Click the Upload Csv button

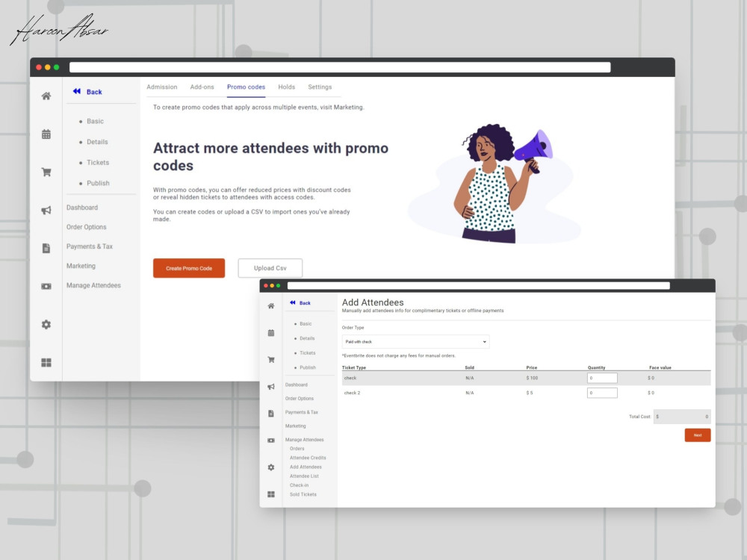(x=270, y=268)
